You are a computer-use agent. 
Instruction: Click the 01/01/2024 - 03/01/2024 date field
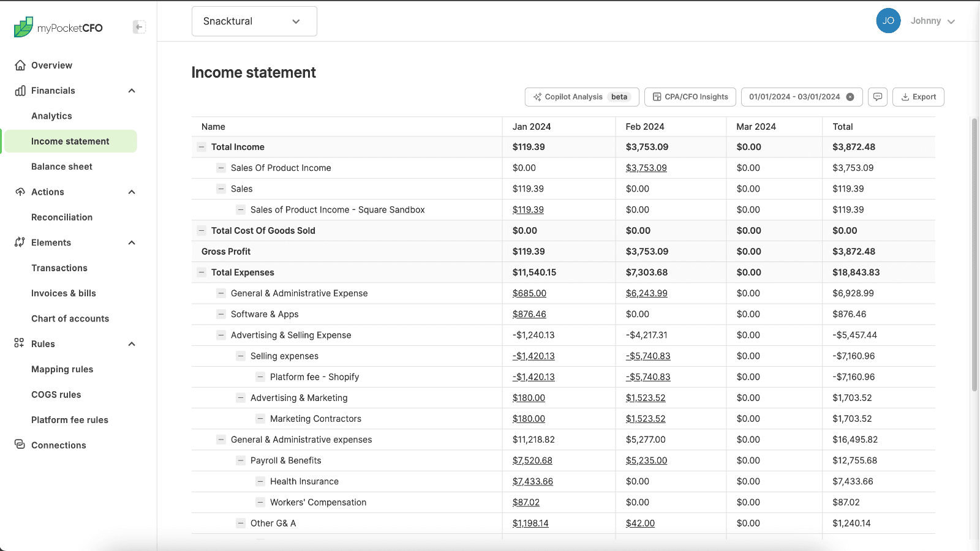794,96
